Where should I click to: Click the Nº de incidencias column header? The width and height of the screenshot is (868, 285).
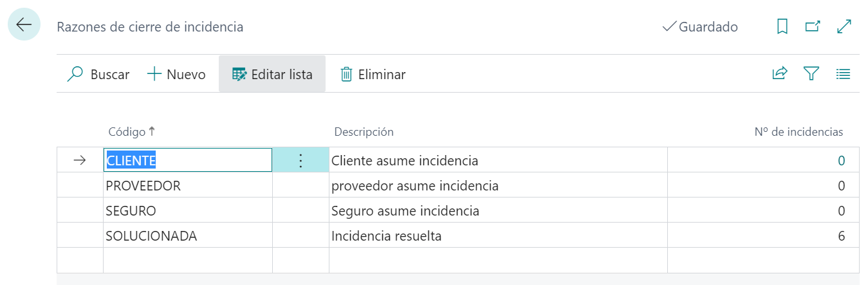(798, 132)
